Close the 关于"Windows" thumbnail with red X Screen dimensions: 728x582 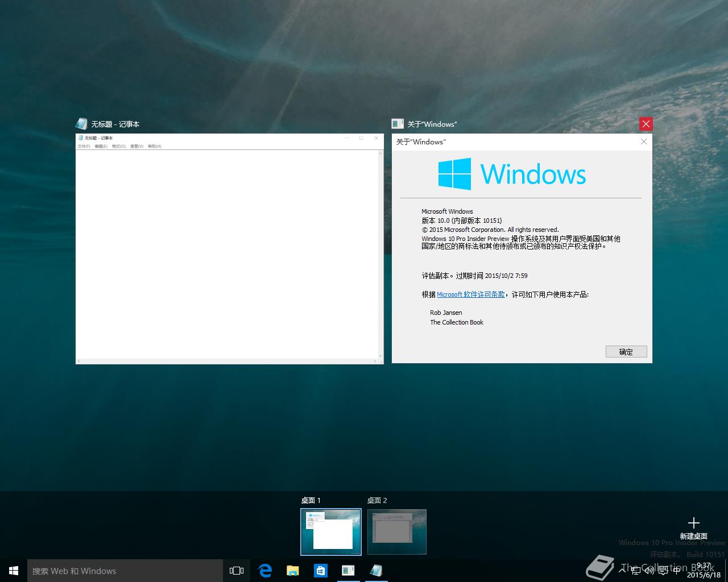coord(646,124)
